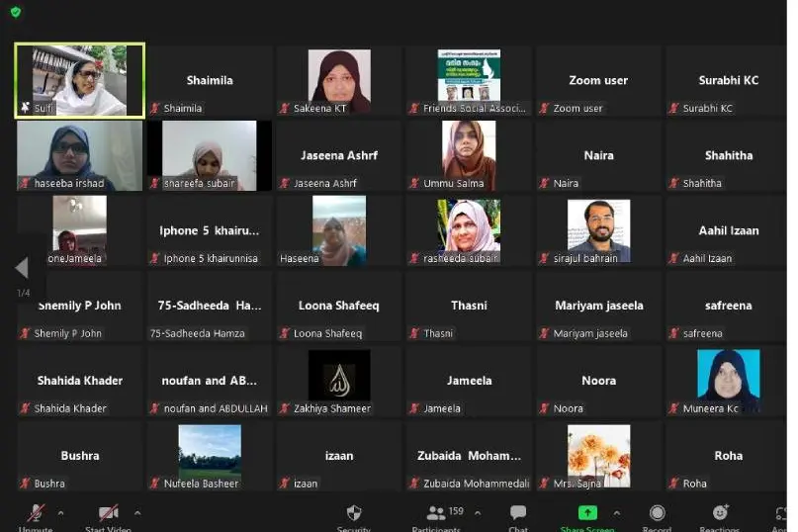Image resolution: width=798 pixels, height=532 pixels.
Task: Open the Chat panel
Action: [x=518, y=513]
